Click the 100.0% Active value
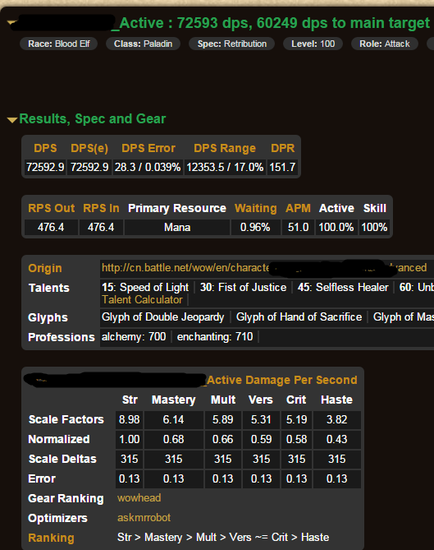Image resolution: width=434 pixels, height=550 pixels. (336, 227)
